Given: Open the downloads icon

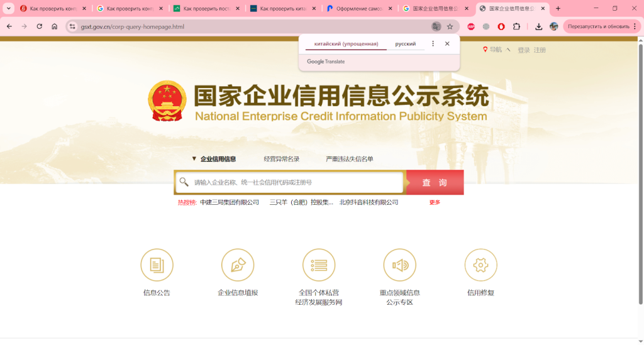Looking at the screenshot, I should click(x=538, y=26).
